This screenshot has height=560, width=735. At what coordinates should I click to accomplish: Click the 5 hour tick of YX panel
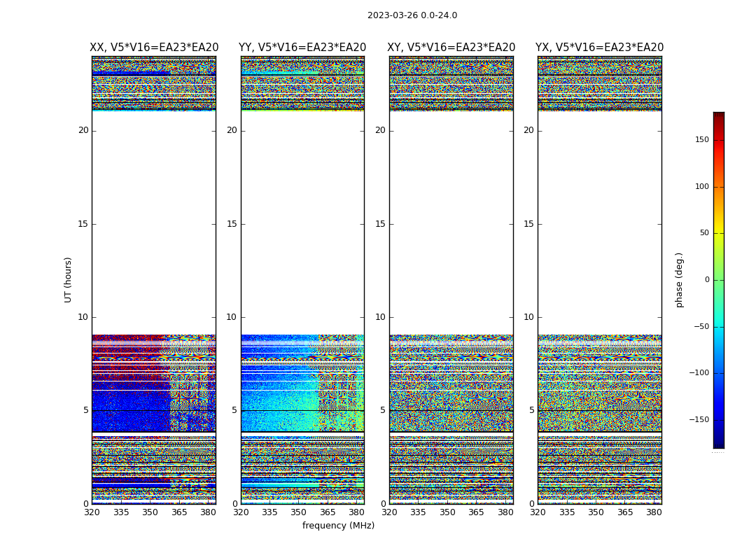pyautogui.click(x=531, y=410)
